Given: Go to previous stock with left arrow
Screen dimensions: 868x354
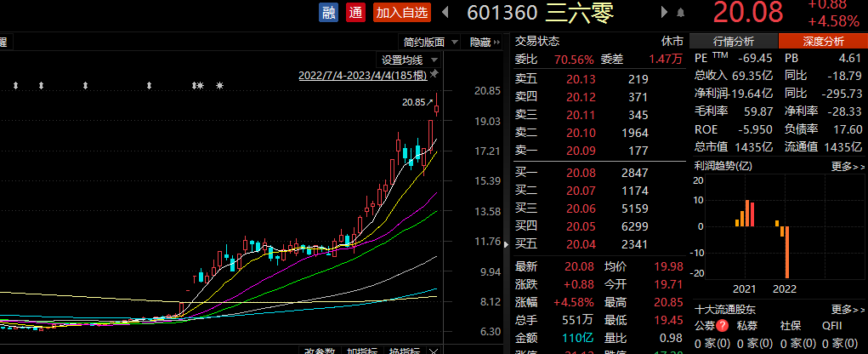Looking at the screenshot, I should [x=443, y=13].
